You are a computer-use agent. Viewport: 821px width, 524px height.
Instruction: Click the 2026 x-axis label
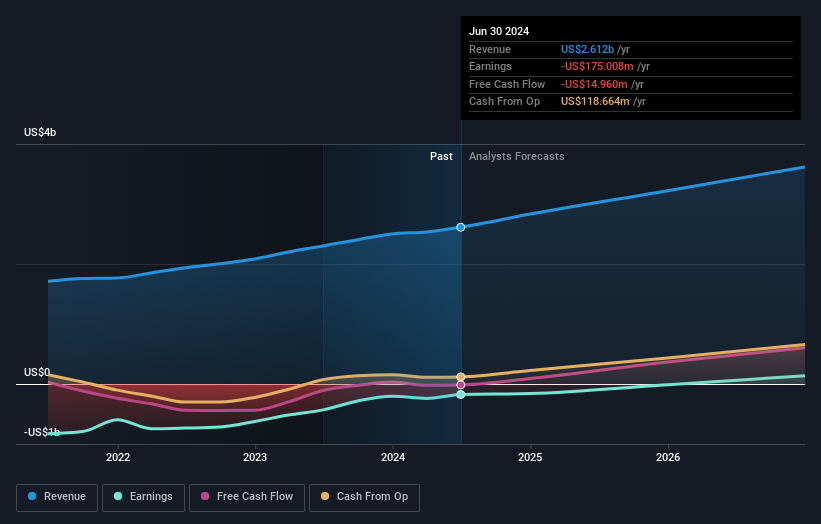(668, 457)
